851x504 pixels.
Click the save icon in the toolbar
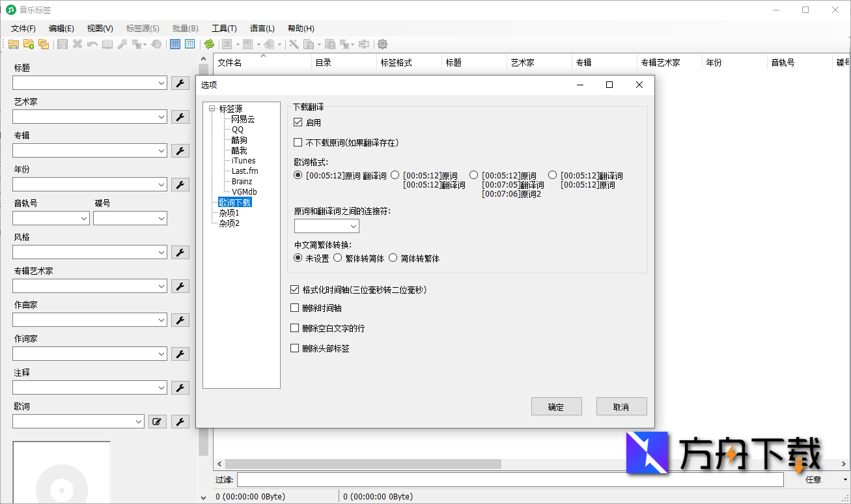62,44
